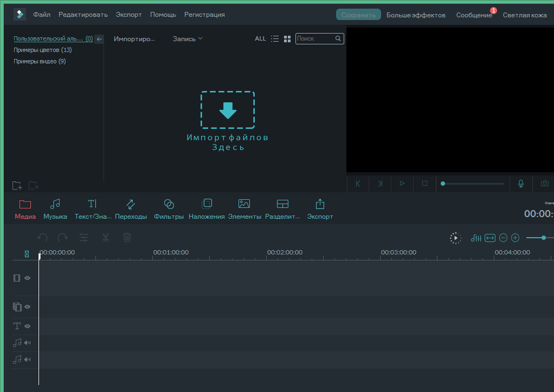Click the Render Preview icon above timeline

click(455, 237)
